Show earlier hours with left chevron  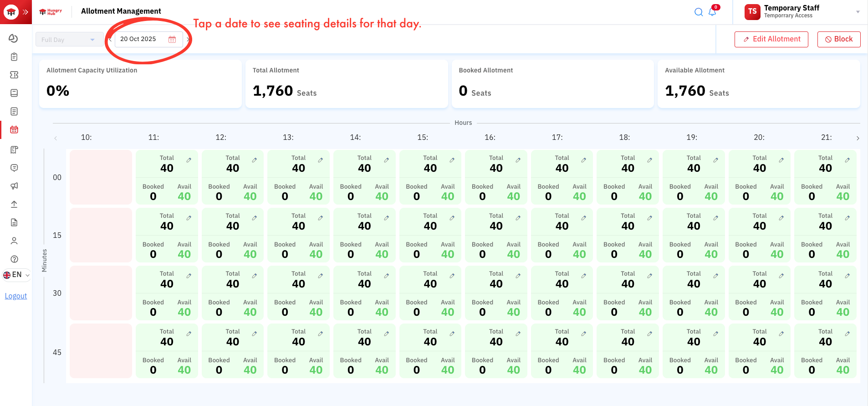coord(56,138)
